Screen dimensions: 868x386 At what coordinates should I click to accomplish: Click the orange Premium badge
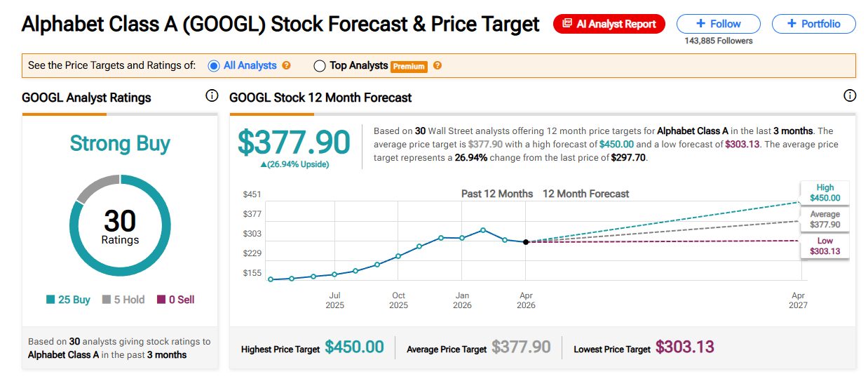coord(409,66)
